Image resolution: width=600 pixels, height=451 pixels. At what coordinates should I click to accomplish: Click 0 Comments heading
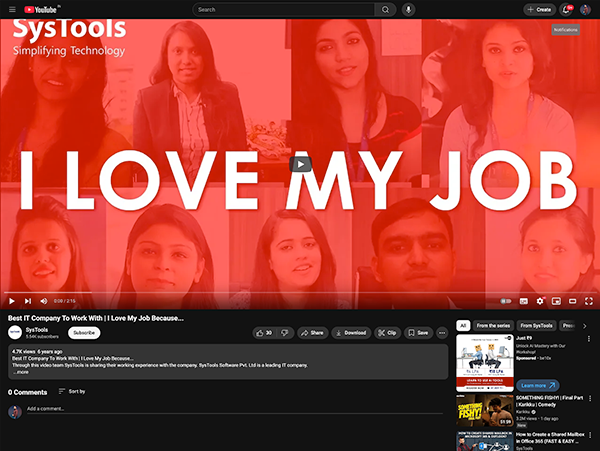(x=28, y=392)
